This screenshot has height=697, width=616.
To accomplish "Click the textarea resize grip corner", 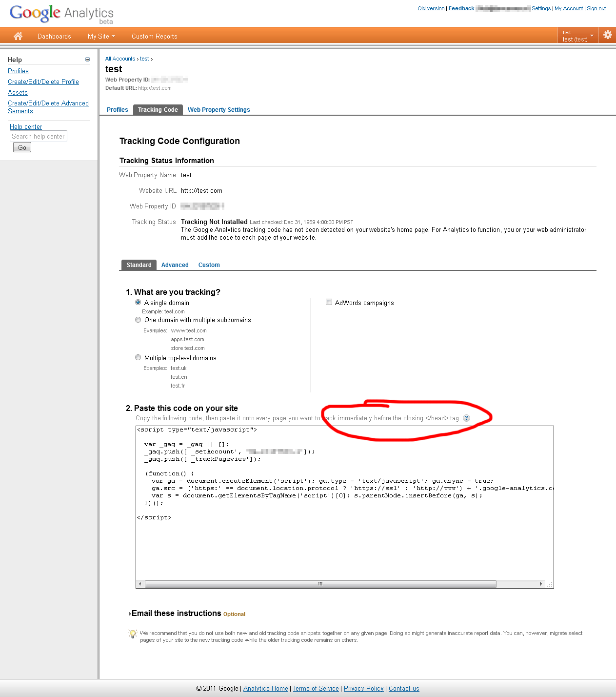I will 550,584.
